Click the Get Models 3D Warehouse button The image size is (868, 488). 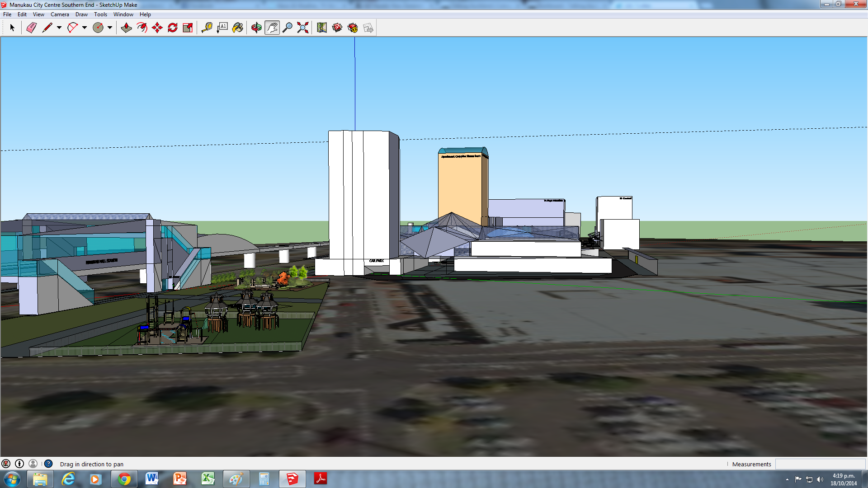click(x=337, y=28)
